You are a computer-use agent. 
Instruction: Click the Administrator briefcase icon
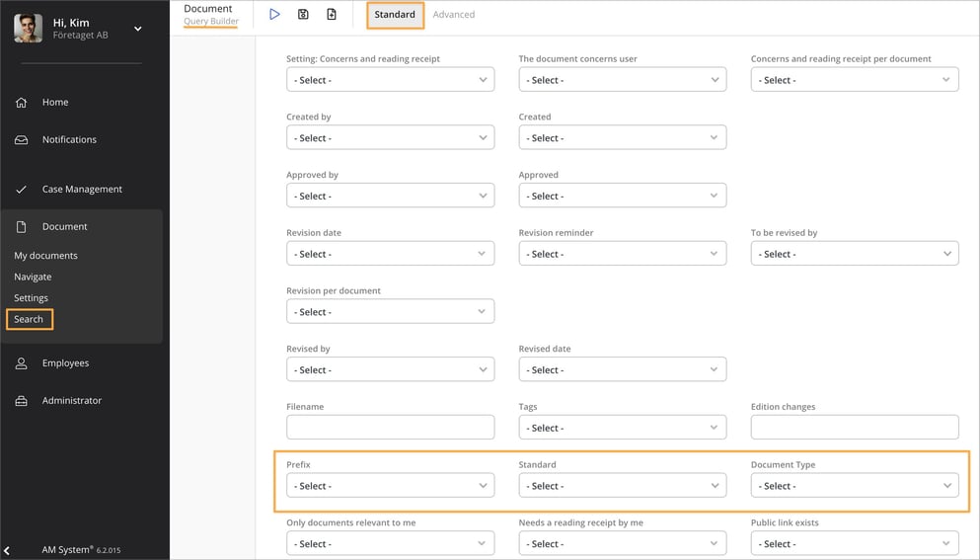click(22, 400)
